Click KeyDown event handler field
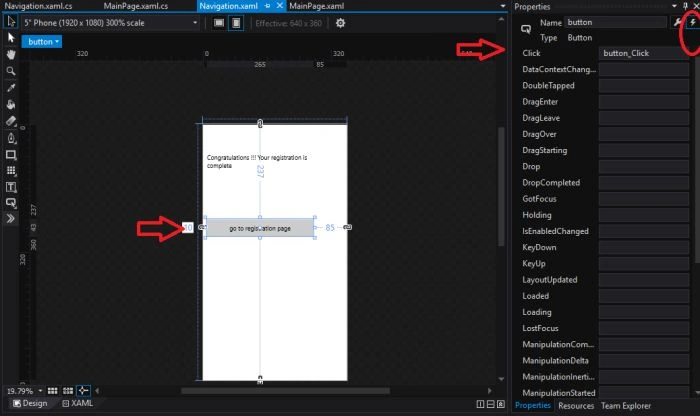The image size is (700, 416). [643, 247]
